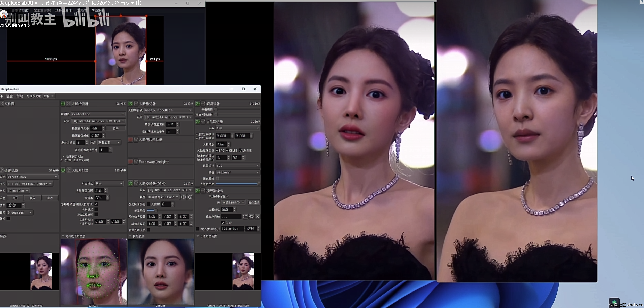The image size is (644, 308).
Task: Open the 插值 bilinear dropdown
Action: (238, 172)
